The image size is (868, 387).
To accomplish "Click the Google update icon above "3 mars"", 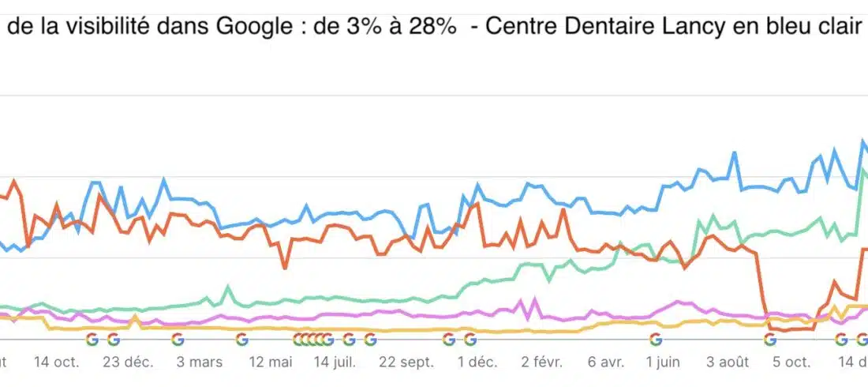I will pos(177,340).
